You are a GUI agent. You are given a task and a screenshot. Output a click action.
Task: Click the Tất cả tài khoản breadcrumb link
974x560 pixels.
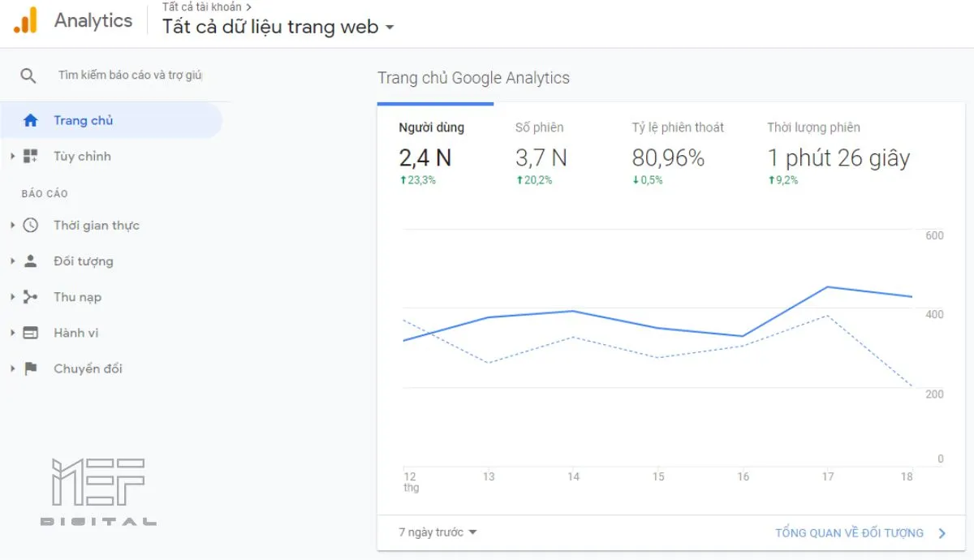[x=201, y=6]
